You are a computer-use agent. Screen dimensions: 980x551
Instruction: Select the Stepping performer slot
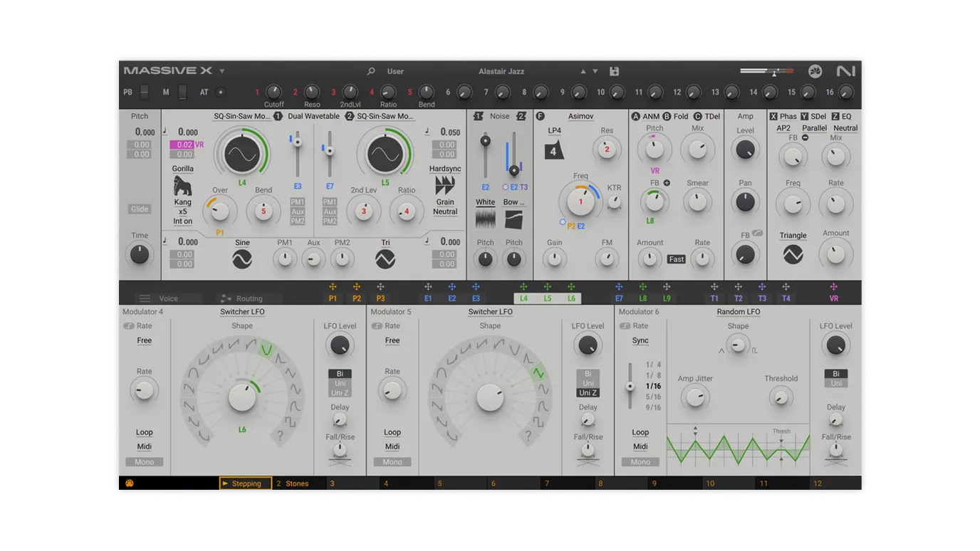(x=245, y=483)
